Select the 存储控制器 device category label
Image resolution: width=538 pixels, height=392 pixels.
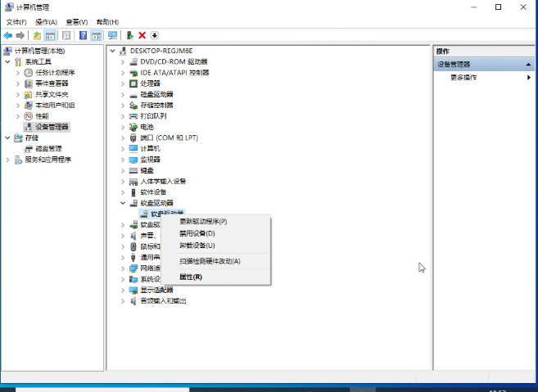156,106
